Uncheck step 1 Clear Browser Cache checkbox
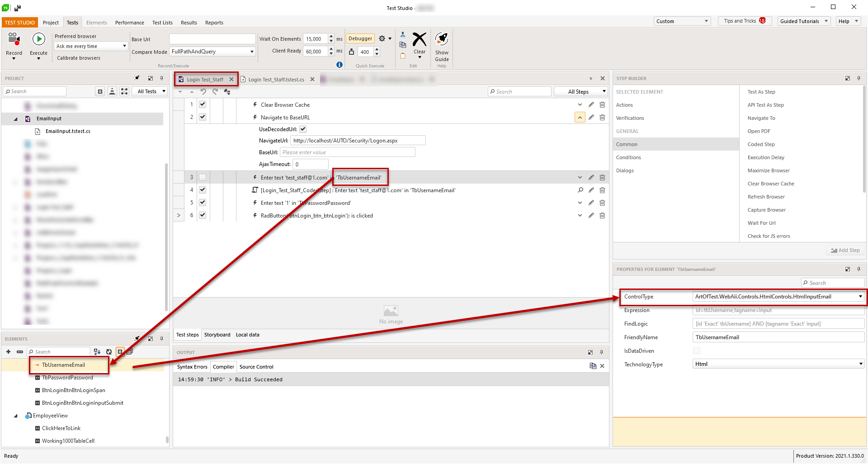 click(x=203, y=104)
